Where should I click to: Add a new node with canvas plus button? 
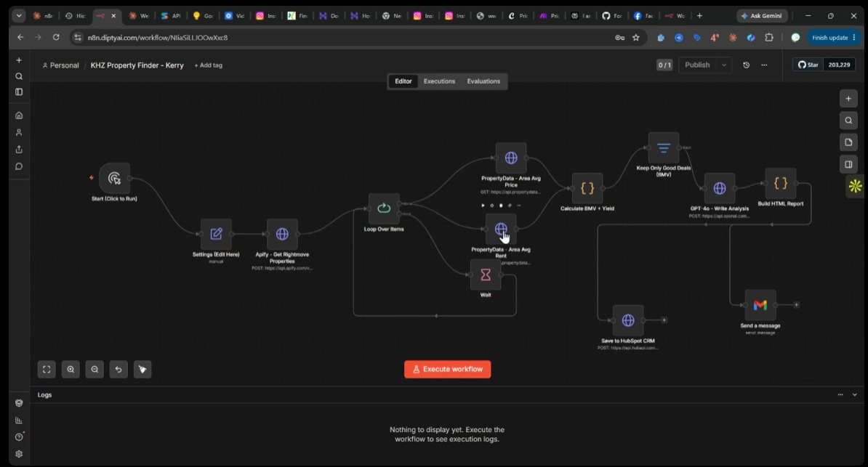point(848,99)
